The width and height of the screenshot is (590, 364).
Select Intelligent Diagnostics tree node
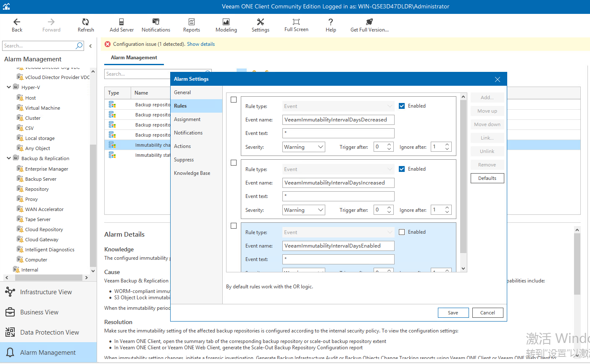tap(50, 250)
